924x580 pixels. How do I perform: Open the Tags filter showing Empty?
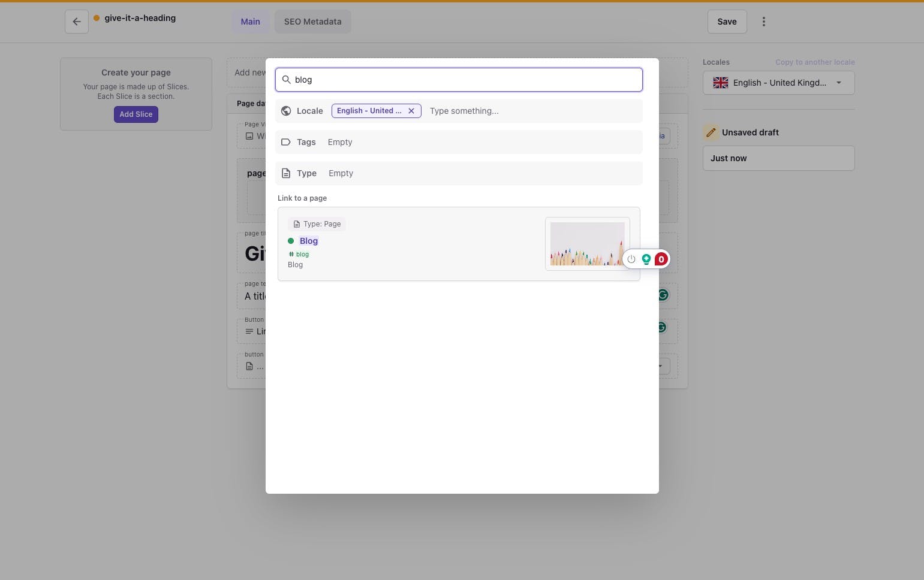point(459,142)
